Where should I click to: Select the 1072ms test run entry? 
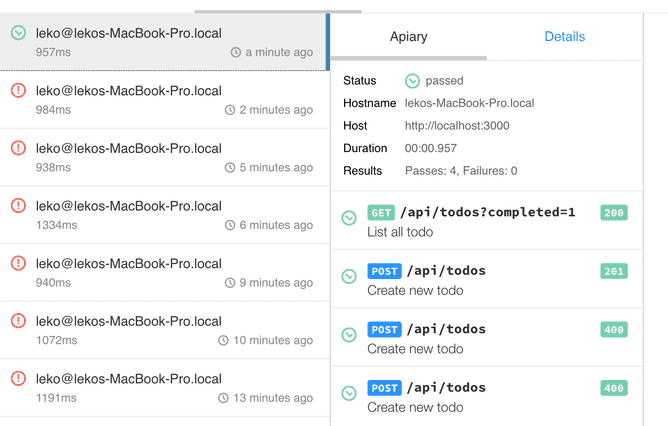click(x=164, y=330)
